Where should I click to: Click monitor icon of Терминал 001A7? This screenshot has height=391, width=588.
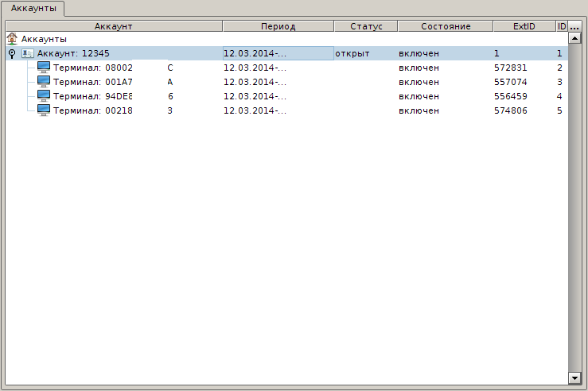click(44, 82)
